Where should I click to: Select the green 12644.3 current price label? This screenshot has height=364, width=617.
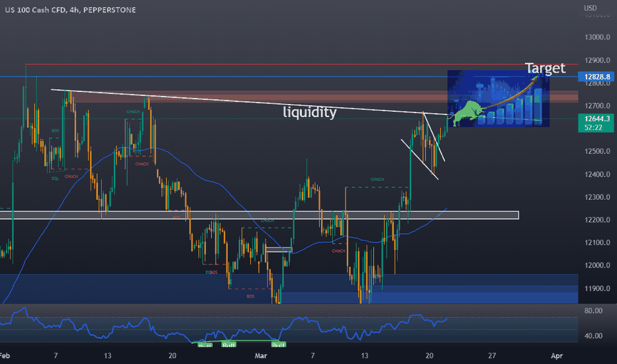click(x=596, y=118)
